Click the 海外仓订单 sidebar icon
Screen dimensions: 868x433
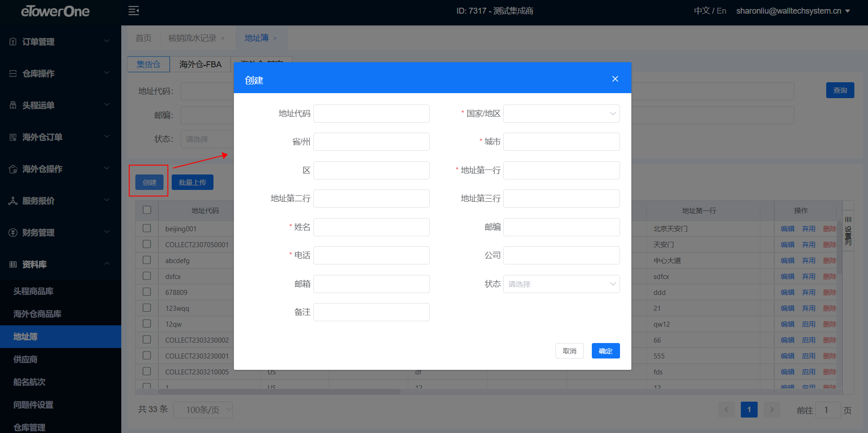pyautogui.click(x=13, y=137)
